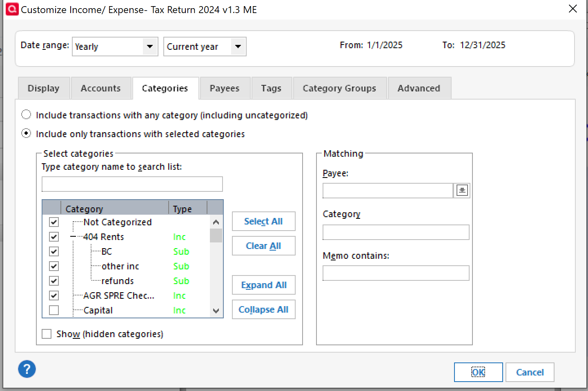
Task: Select the 'BC' subcategory row
Action: click(x=107, y=251)
